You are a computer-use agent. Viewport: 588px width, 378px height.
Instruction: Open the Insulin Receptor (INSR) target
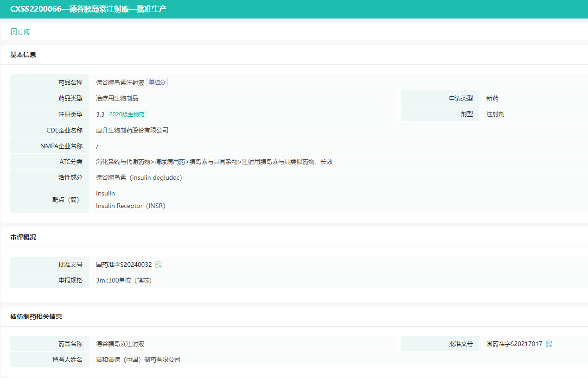pos(130,206)
